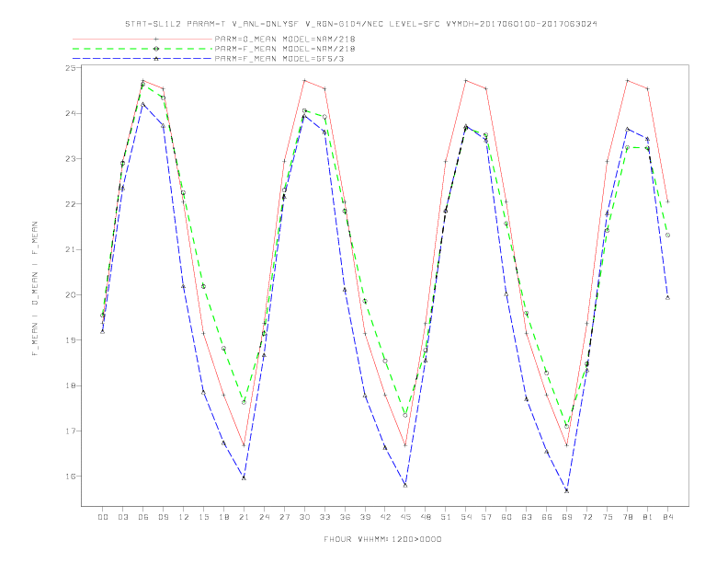Click x-axis forecast hour label 06
Screen dimensions: 728x563
tap(143, 517)
